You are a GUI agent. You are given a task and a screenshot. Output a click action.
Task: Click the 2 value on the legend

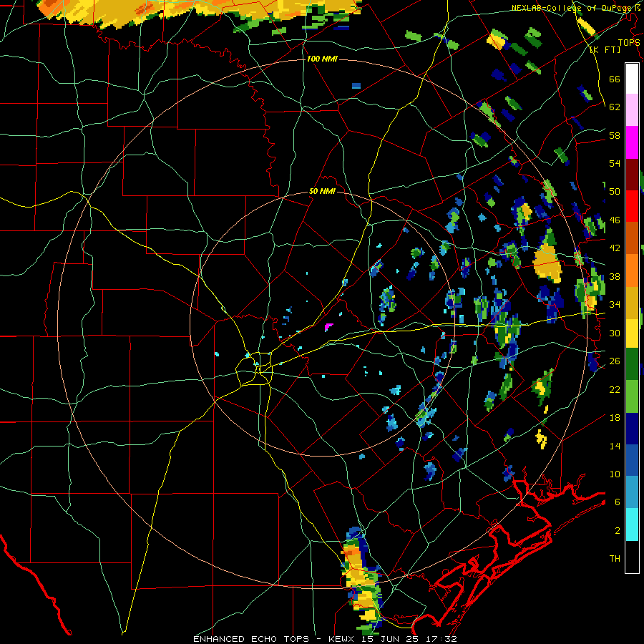(618, 531)
